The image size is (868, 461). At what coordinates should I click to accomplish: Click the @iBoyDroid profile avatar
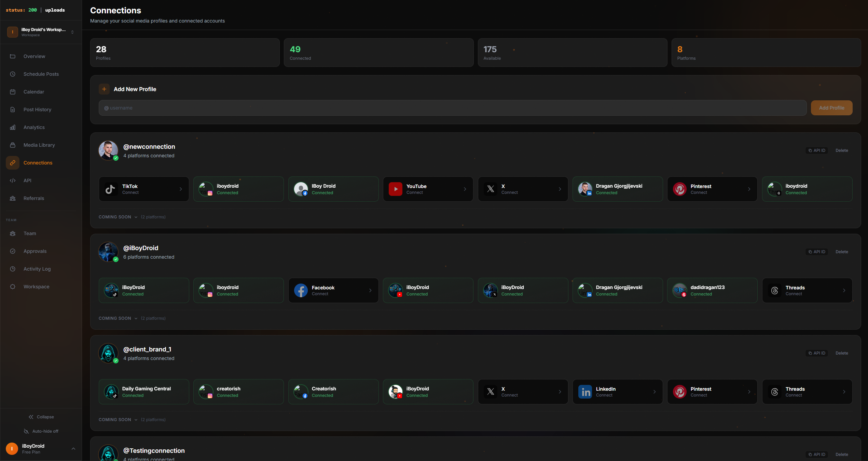coord(108,252)
